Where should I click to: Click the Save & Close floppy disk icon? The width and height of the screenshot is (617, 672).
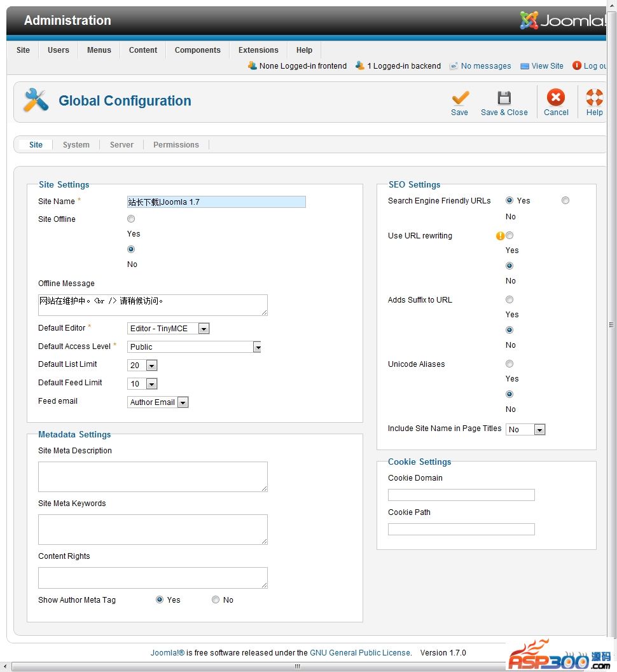(504, 98)
